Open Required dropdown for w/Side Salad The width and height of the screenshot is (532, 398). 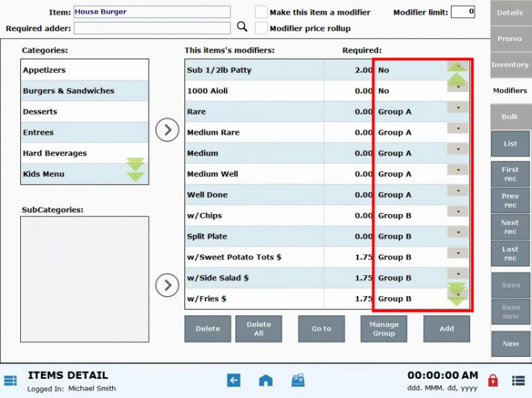pyautogui.click(x=458, y=274)
